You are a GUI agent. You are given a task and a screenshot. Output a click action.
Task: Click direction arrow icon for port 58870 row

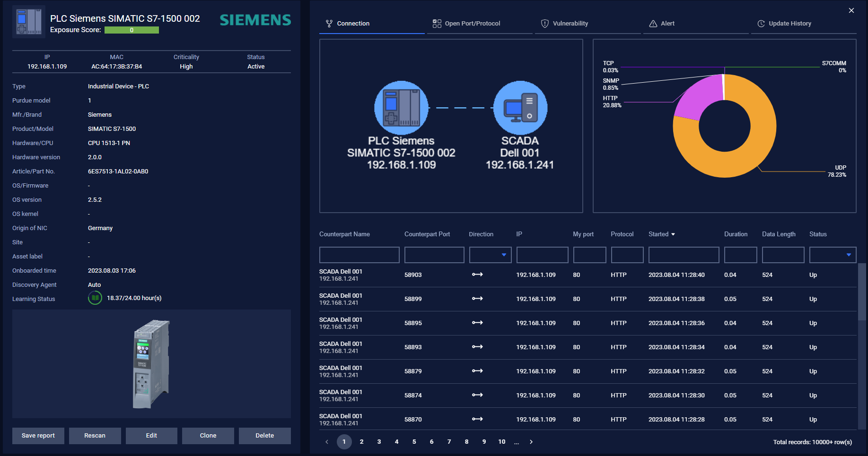[x=477, y=419]
